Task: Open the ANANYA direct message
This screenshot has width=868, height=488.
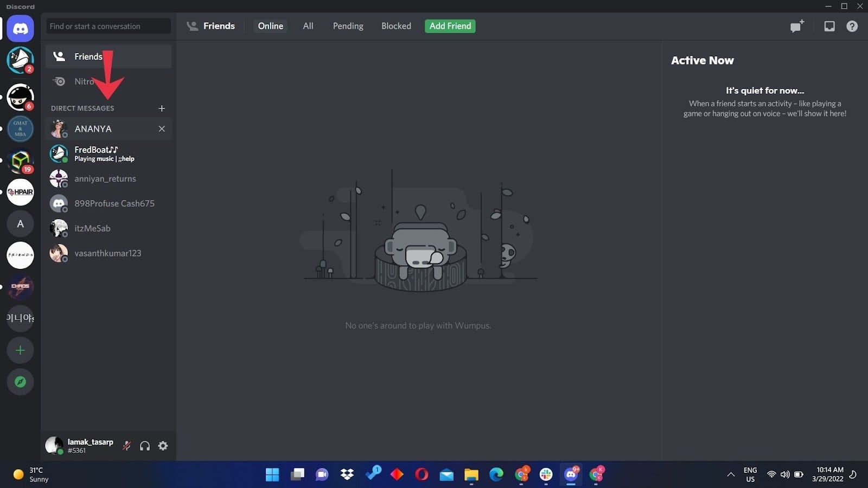Action: pos(108,129)
